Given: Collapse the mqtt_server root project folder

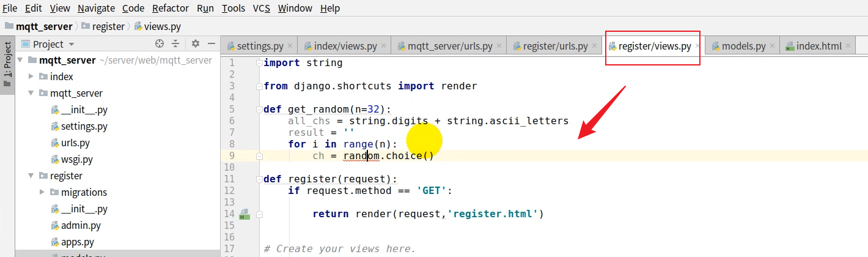Looking at the screenshot, I should click(x=20, y=60).
